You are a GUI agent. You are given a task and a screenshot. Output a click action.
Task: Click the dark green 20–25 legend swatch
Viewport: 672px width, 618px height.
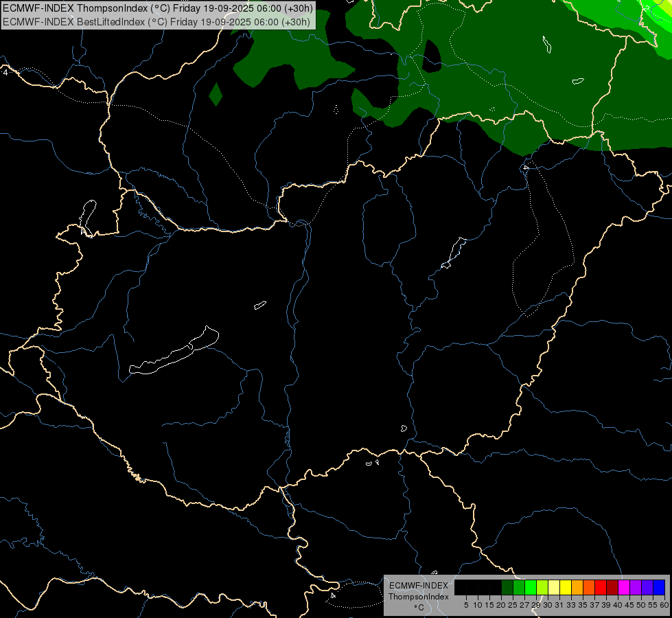point(507,587)
